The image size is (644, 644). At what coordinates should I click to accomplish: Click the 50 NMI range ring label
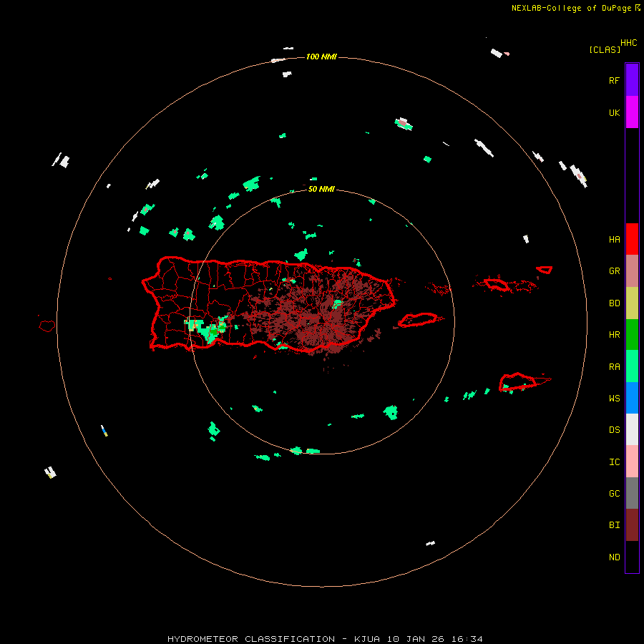click(x=321, y=189)
